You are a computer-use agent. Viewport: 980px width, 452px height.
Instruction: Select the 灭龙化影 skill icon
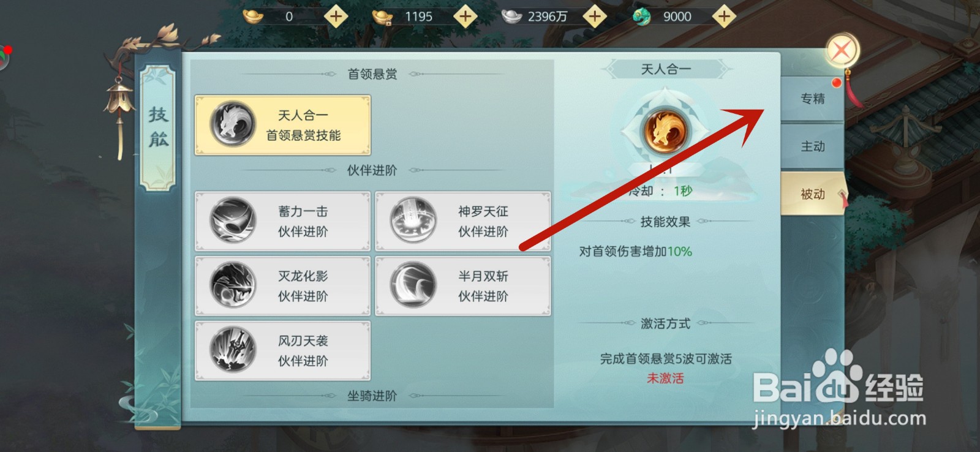(x=232, y=285)
